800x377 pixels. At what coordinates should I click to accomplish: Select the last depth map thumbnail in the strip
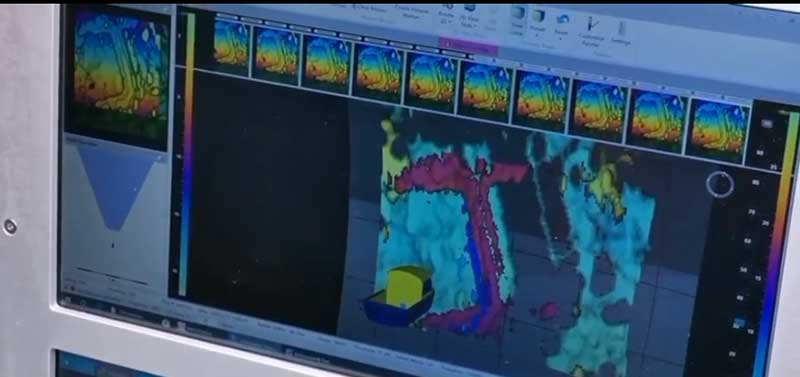pos(719,128)
